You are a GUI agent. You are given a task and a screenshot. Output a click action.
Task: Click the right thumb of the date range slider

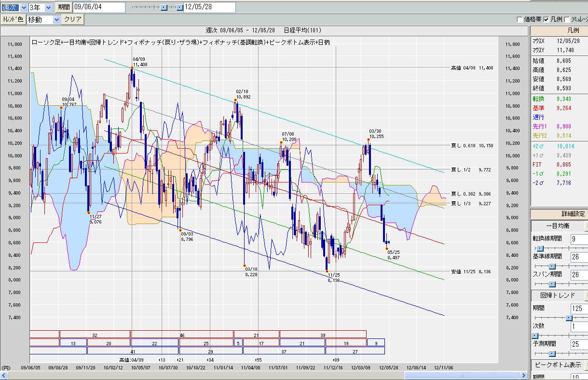[x=179, y=8]
